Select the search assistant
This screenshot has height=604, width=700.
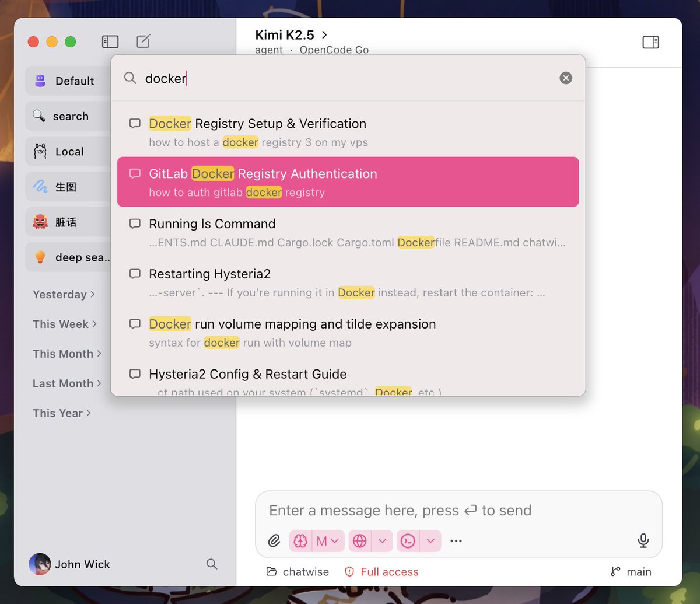point(68,116)
